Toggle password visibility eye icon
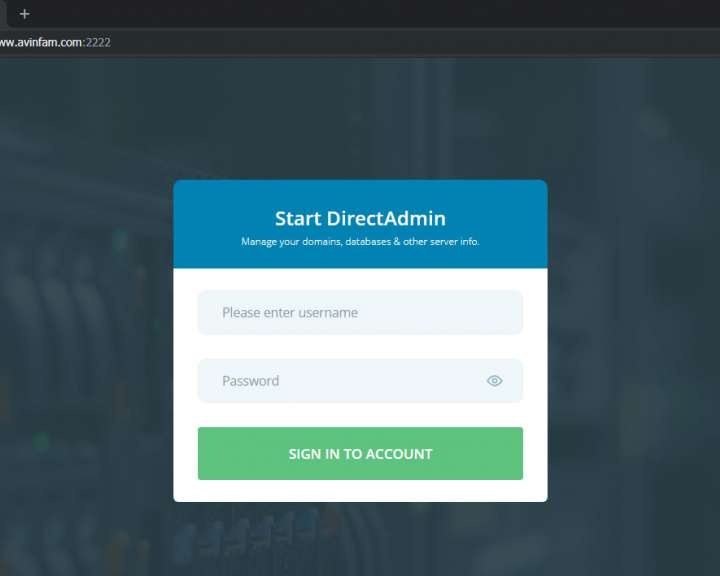 pos(495,381)
